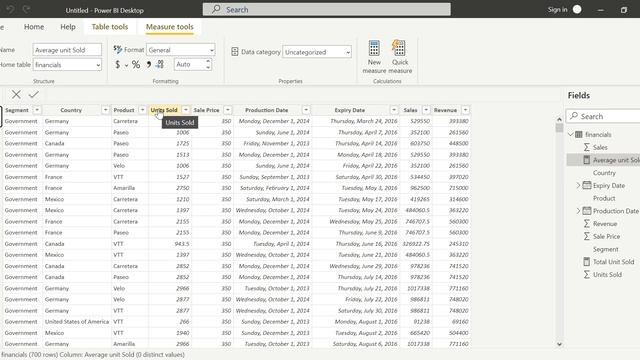Select Total Unit Sold measure field
The width and height of the screenshot is (640, 360).
pos(609,262)
